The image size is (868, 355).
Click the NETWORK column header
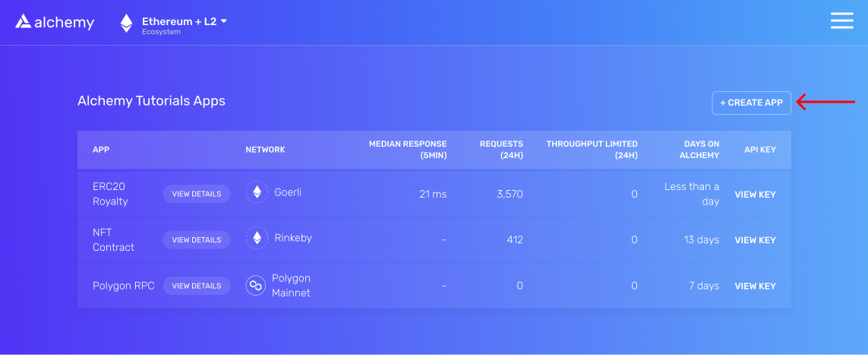click(x=265, y=150)
